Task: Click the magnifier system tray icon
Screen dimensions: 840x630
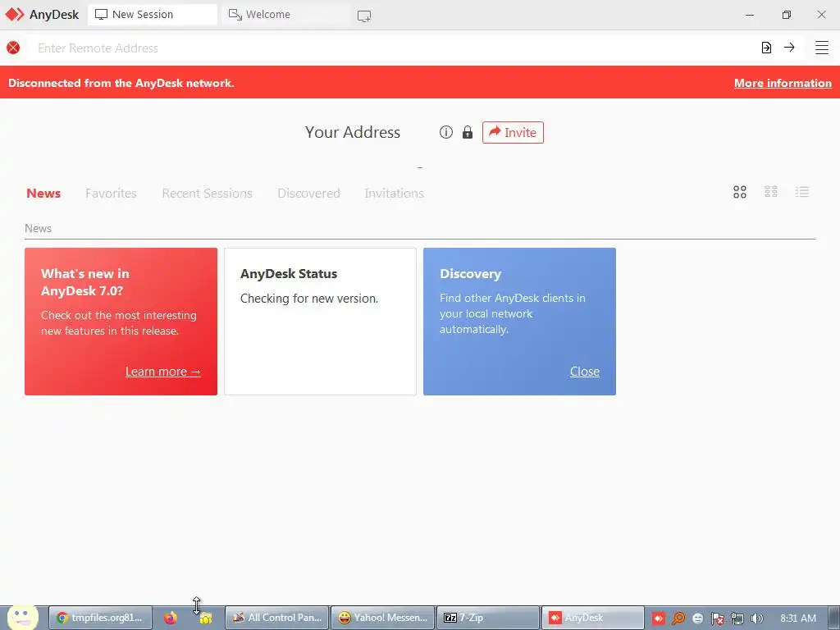Action: coord(678,619)
